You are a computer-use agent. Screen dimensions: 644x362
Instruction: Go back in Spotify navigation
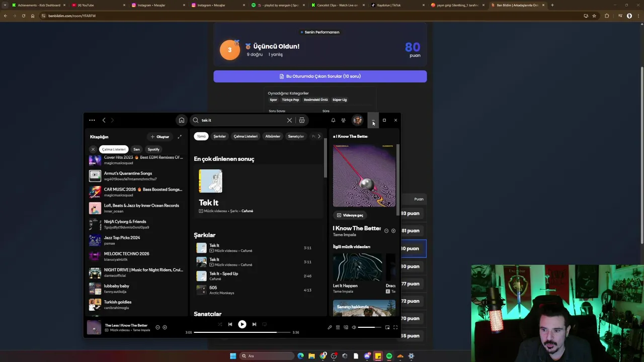[x=104, y=120]
